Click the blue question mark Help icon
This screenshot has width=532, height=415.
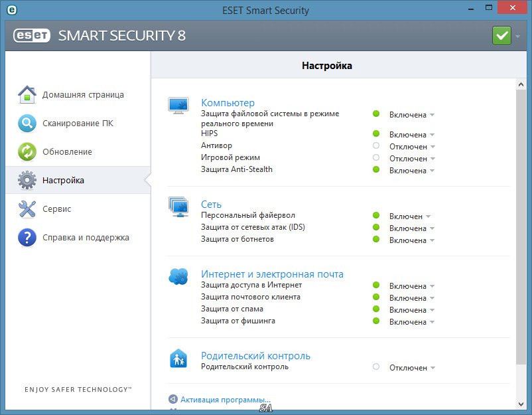[x=27, y=237]
